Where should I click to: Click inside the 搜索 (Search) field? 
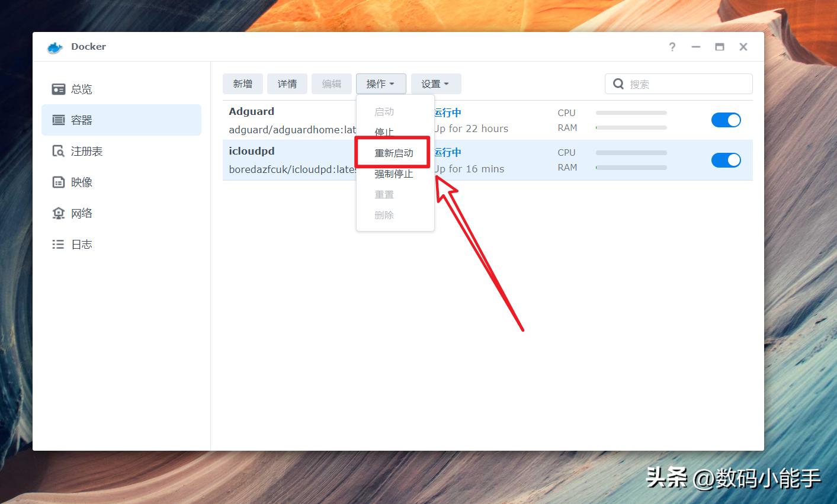click(678, 84)
